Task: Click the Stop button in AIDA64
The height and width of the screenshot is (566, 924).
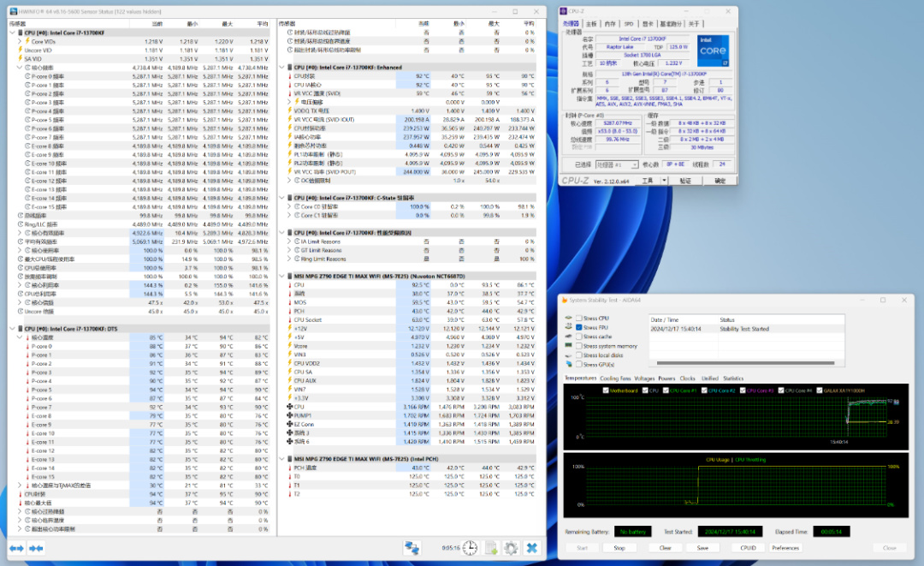Action: click(x=619, y=548)
